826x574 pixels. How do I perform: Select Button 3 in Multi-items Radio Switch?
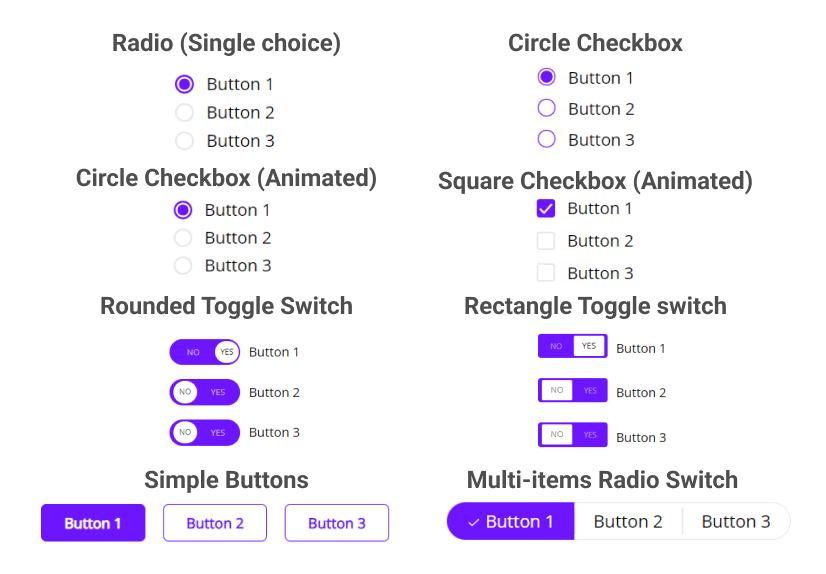point(736,521)
